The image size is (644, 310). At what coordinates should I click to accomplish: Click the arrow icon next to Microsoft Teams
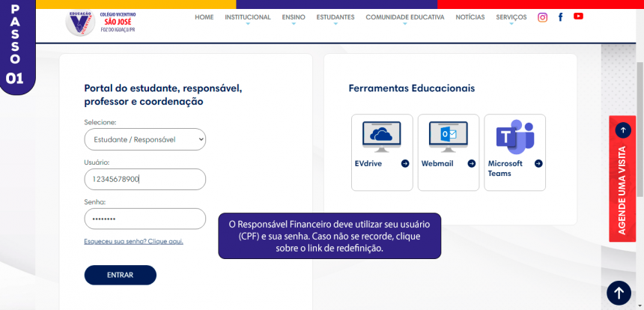coord(538,163)
